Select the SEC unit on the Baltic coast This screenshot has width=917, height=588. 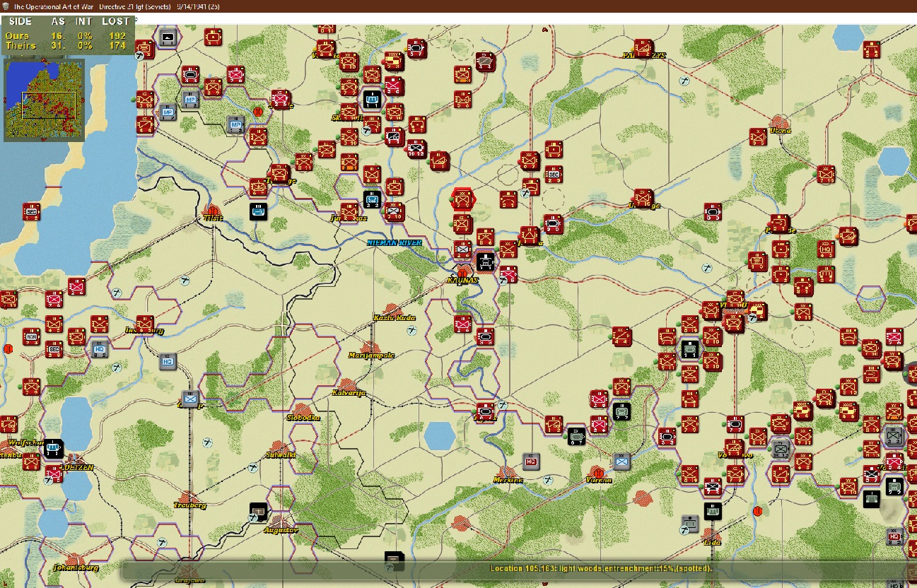click(31, 211)
